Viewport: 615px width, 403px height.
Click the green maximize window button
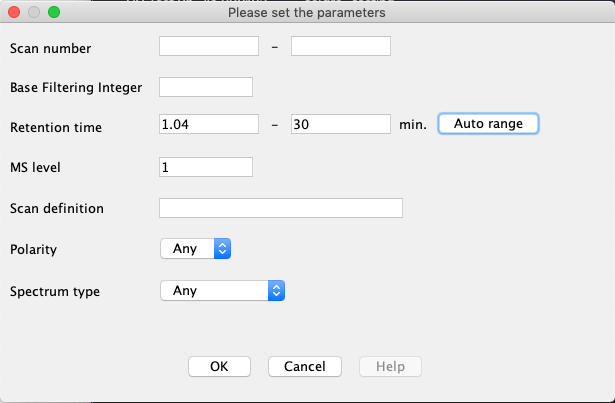click(x=54, y=13)
